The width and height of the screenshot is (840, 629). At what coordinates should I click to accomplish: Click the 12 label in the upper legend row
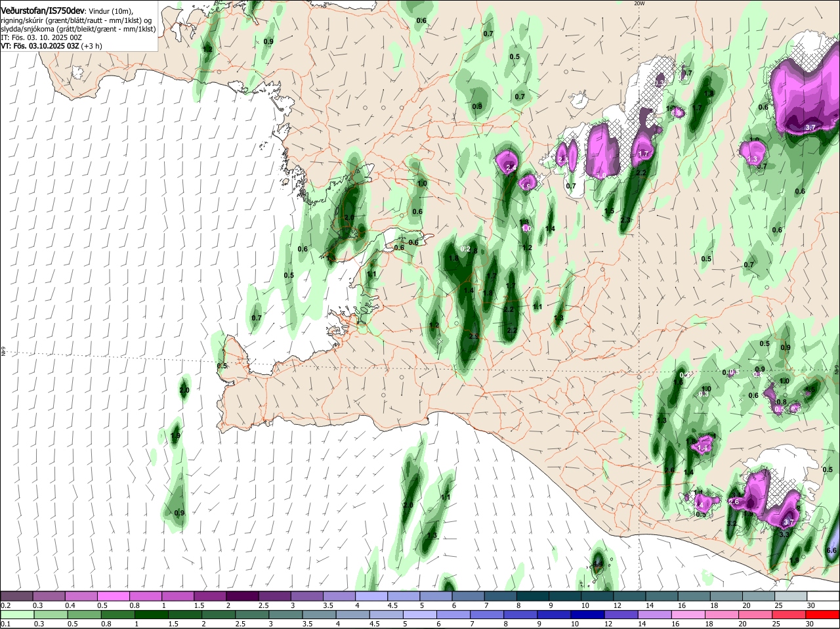pos(617,605)
